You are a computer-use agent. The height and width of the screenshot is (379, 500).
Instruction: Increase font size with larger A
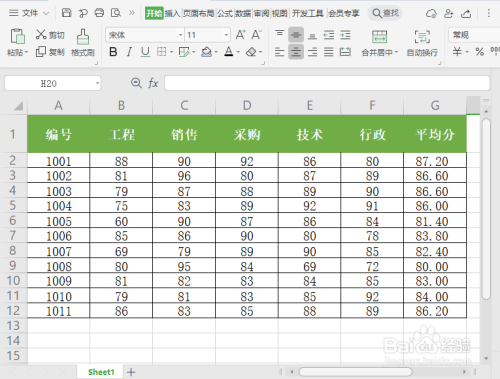240,35
